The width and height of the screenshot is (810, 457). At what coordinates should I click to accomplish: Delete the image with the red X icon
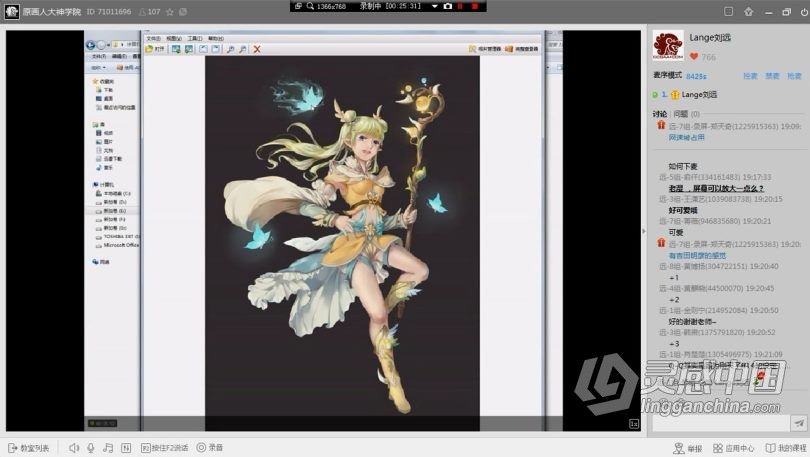pyautogui.click(x=257, y=49)
